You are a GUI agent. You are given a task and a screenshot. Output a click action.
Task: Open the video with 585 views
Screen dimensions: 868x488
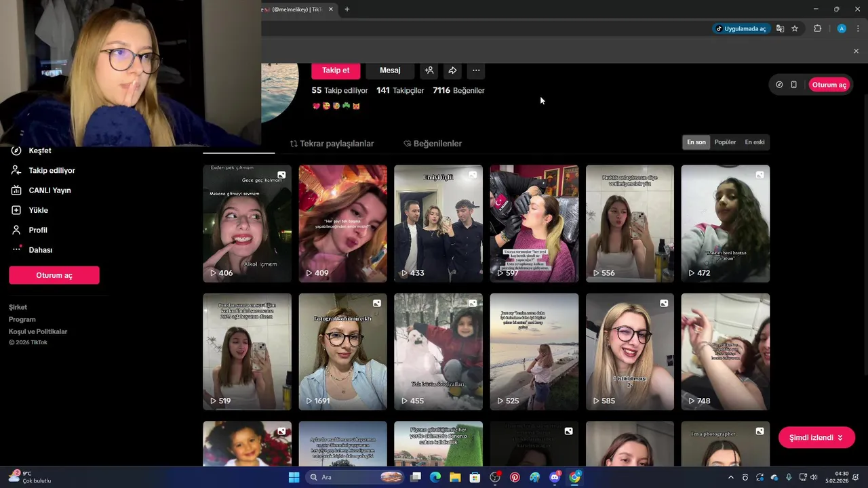[x=630, y=352]
